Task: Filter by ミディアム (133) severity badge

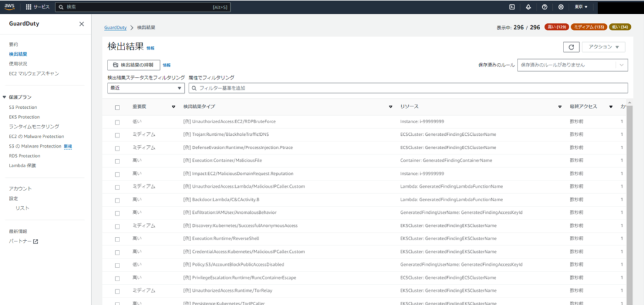Action: click(589, 27)
